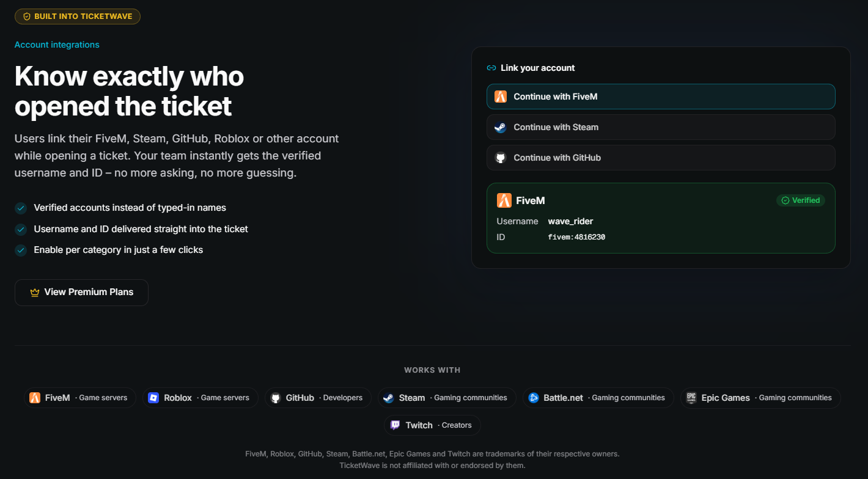Image resolution: width=868 pixels, height=479 pixels.
Task: Click the Twitch Creators label text
Action: pyautogui.click(x=455, y=425)
